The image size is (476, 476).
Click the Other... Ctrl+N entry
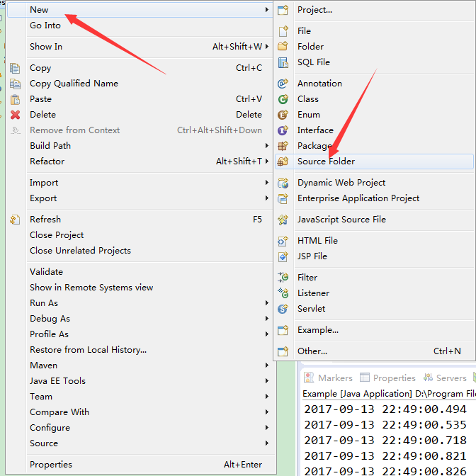pyautogui.click(x=374, y=351)
